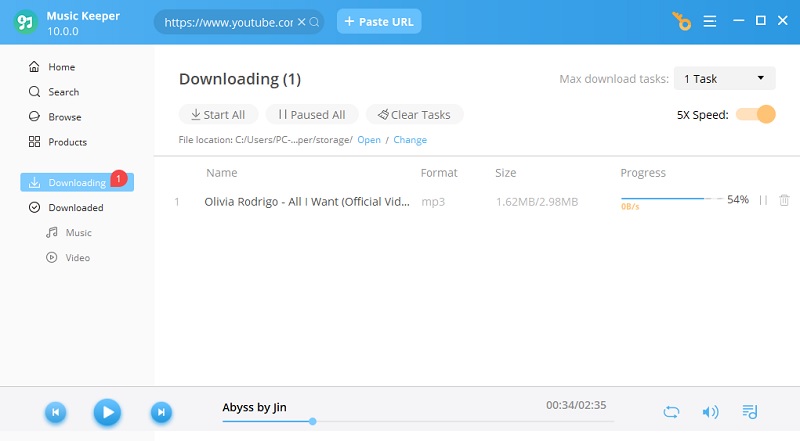Click the Format column header
The height and width of the screenshot is (441, 800).
click(439, 173)
